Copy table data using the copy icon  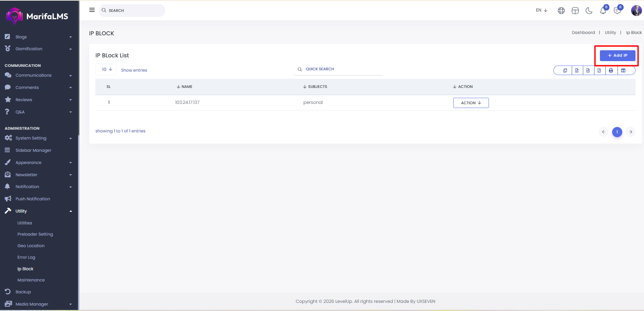[x=565, y=71]
